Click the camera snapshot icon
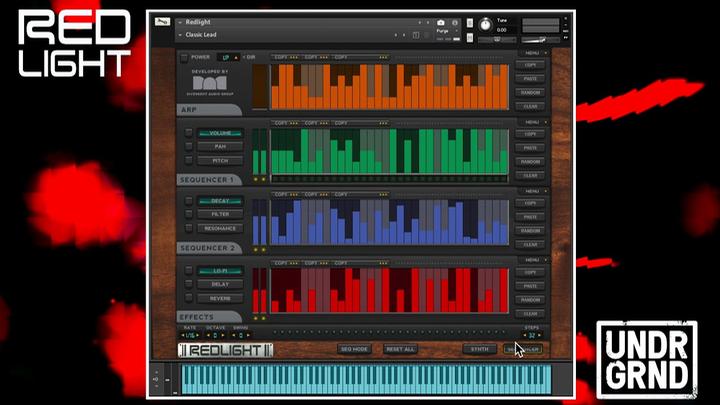The image size is (720, 405). pyautogui.click(x=441, y=22)
